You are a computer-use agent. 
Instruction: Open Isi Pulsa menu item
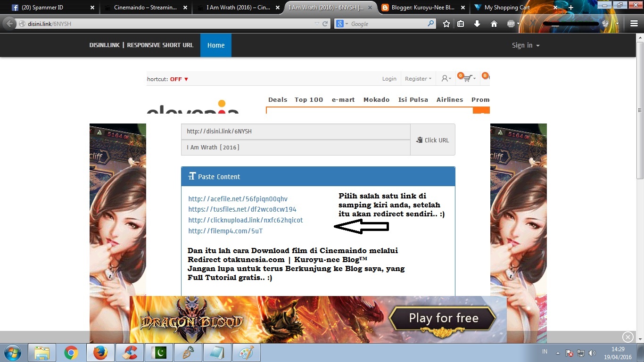pos(413,99)
